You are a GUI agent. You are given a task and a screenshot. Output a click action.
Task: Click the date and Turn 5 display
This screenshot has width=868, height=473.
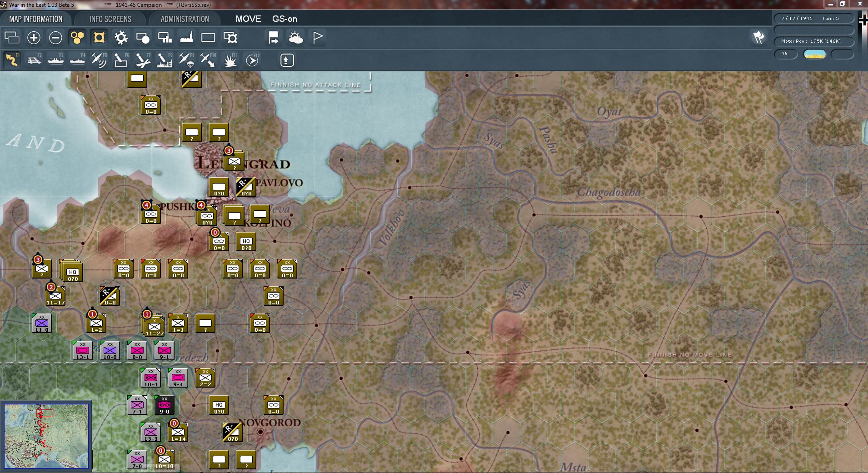(x=813, y=19)
